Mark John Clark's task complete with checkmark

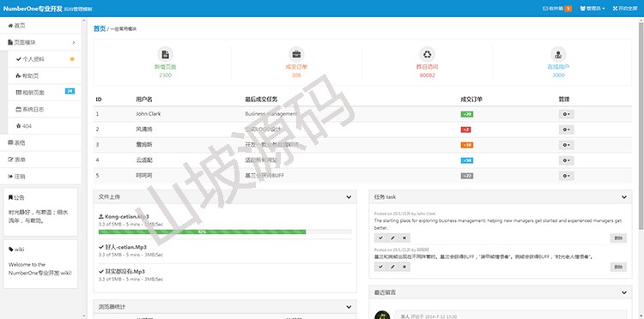click(x=380, y=238)
